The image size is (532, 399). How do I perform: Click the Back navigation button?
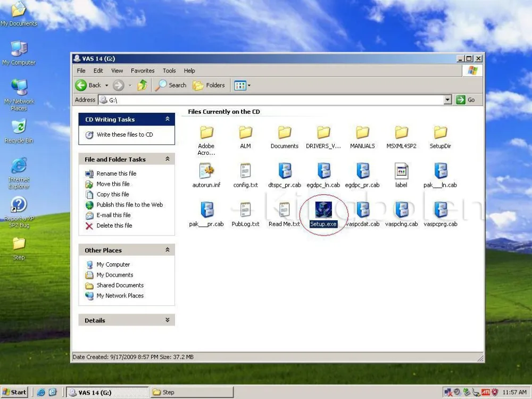(88, 85)
